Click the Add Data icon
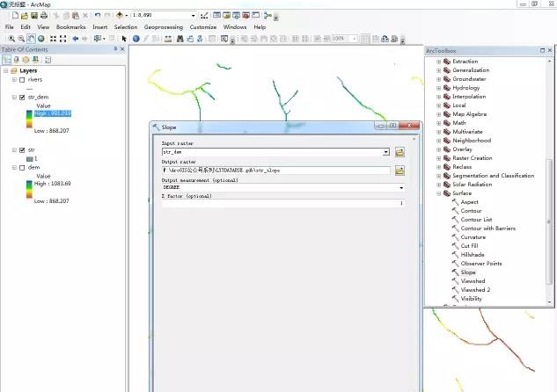This screenshot has width=557, height=392. 120,15
